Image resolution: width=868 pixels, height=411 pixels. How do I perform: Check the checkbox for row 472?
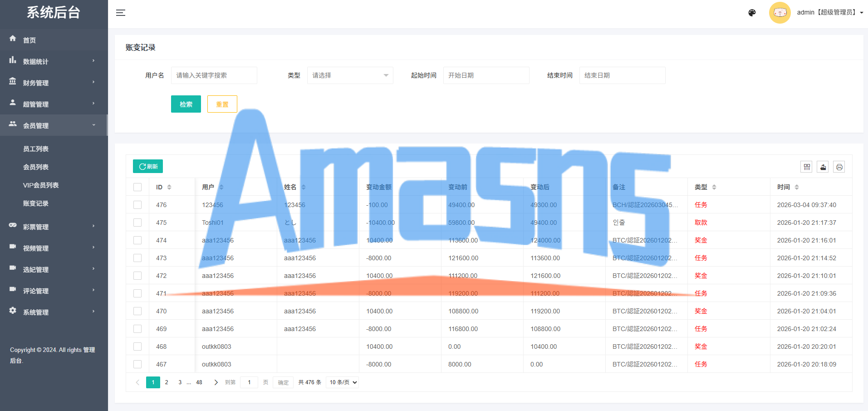[x=137, y=276]
